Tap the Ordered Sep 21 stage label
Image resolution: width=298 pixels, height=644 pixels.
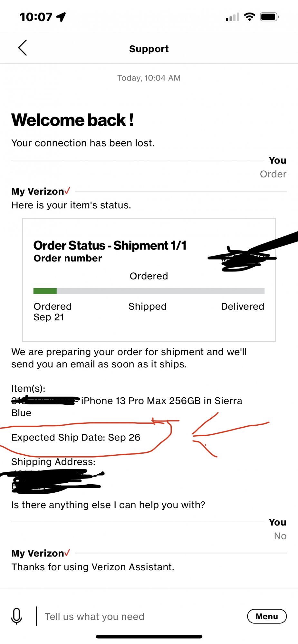pos(53,312)
